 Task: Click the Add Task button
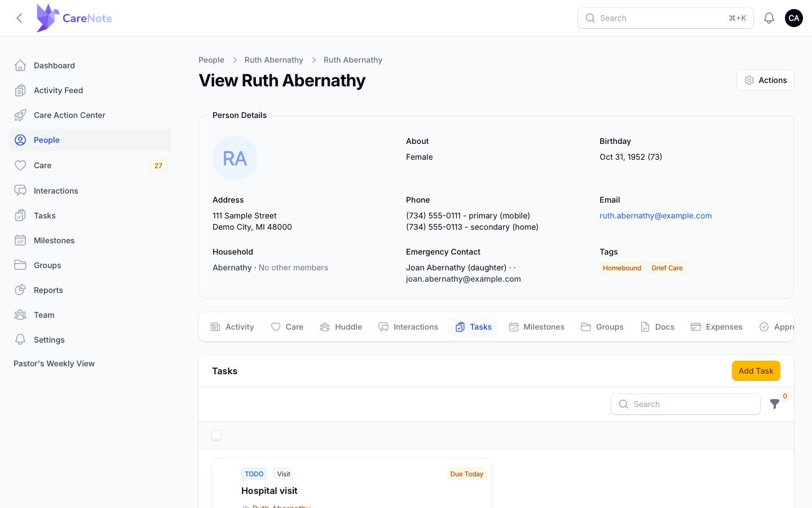756,371
